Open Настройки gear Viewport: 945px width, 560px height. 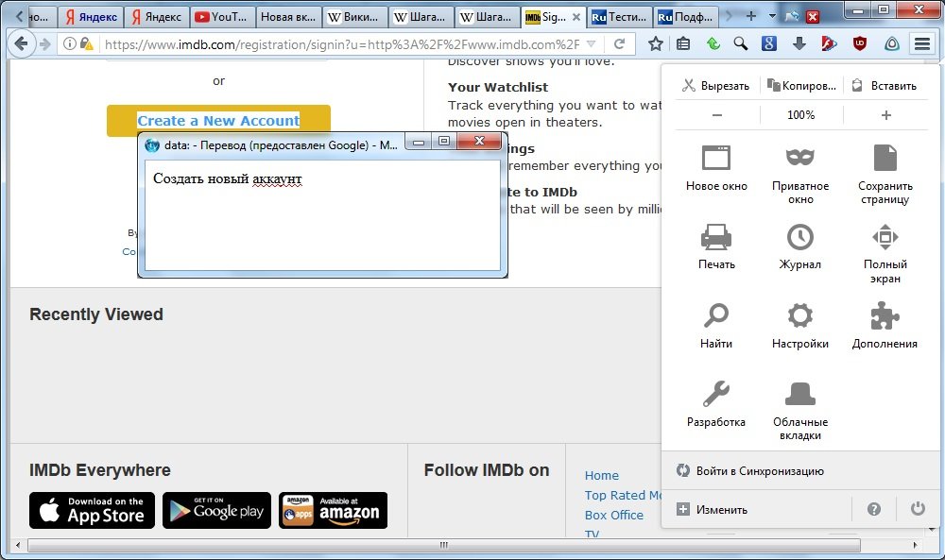800,326
